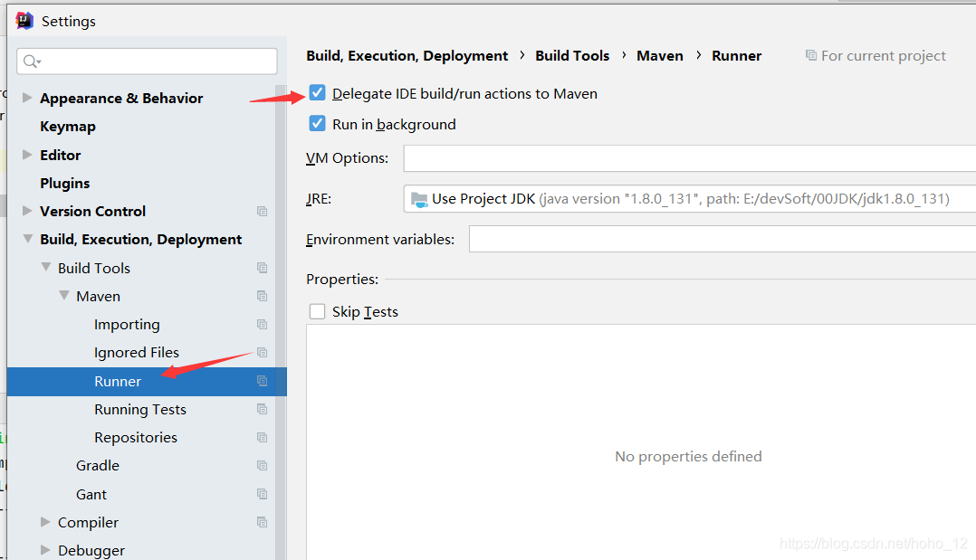
Task: Click the IntelliJ IDEA logo icon in title bar
Action: tap(24, 21)
